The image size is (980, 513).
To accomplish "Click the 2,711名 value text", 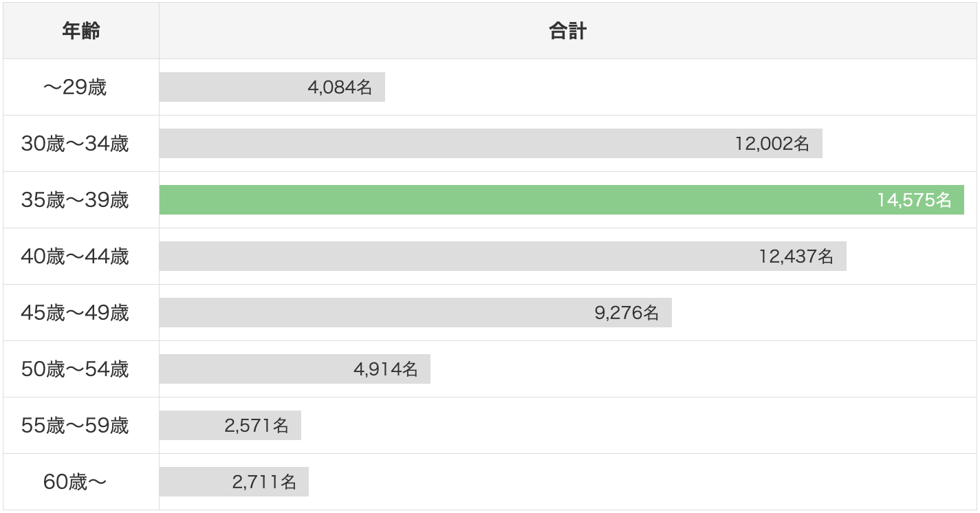I will tap(264, 482).
